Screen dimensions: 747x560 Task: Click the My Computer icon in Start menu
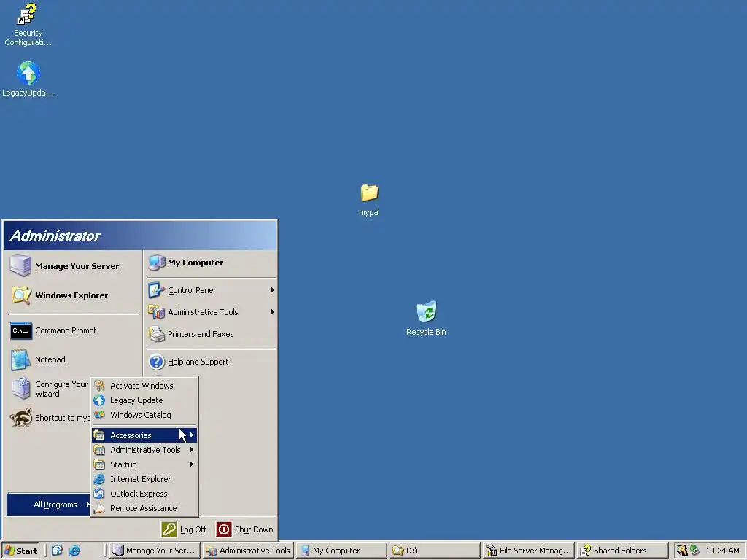pos(157,262)
